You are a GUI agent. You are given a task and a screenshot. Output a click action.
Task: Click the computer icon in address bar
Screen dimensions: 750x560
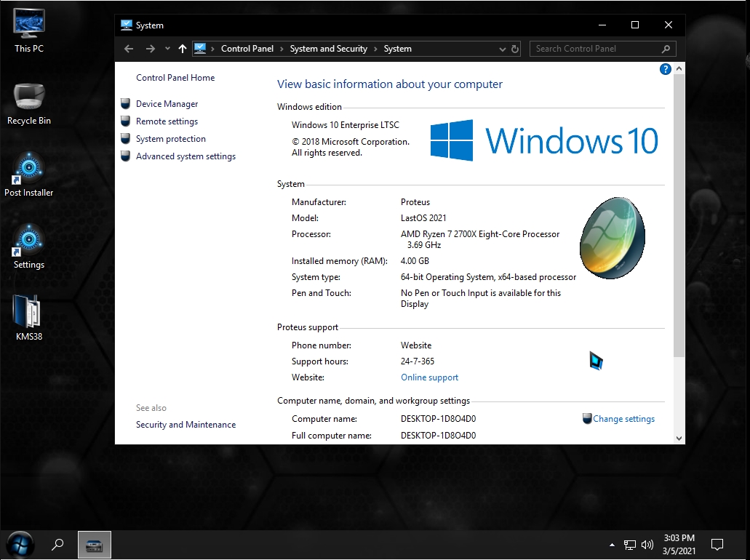[x=200, y=49]
